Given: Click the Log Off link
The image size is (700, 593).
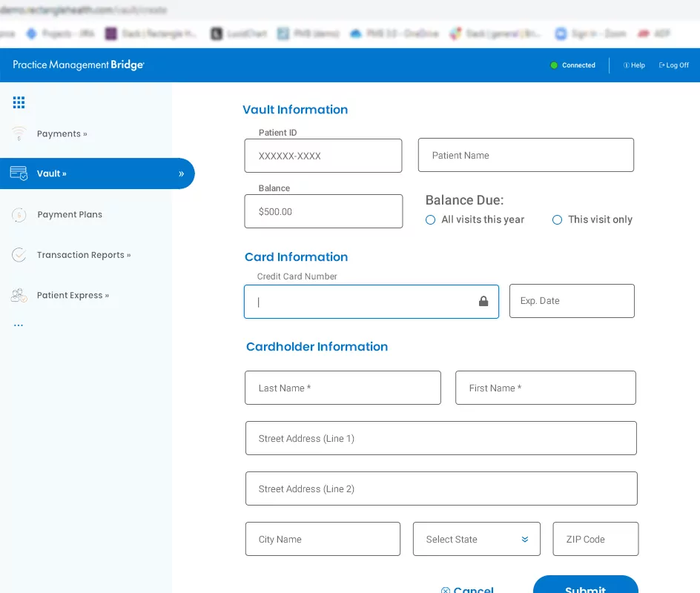Looking at the screenshot, I should 674,65.
